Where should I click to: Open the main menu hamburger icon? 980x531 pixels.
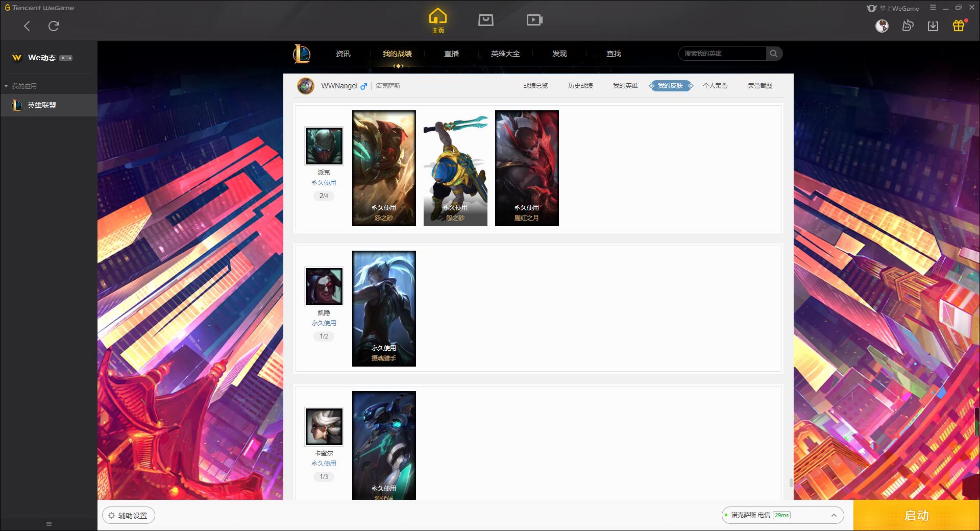coord(933,8)
